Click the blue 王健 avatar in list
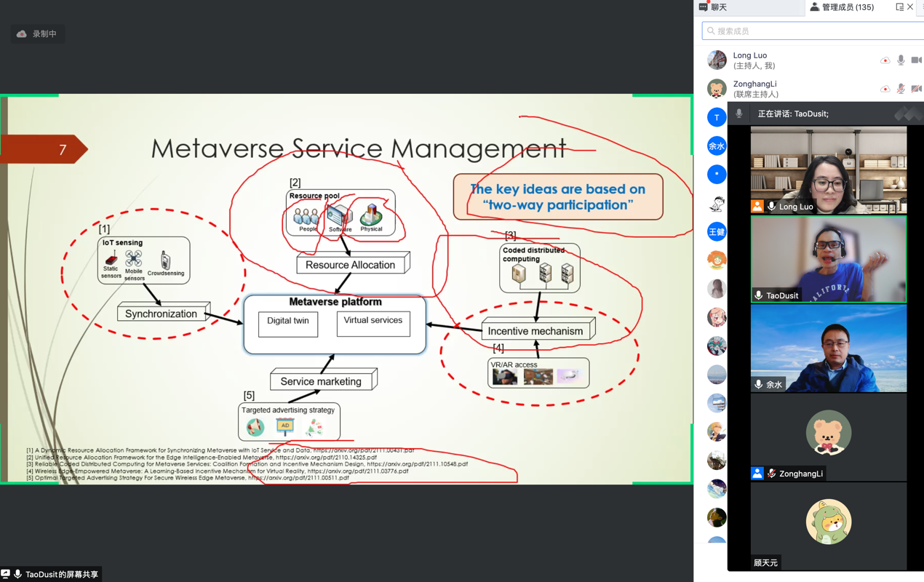The width and height of the screenshot is (924, 582). (x=717, y=232)
